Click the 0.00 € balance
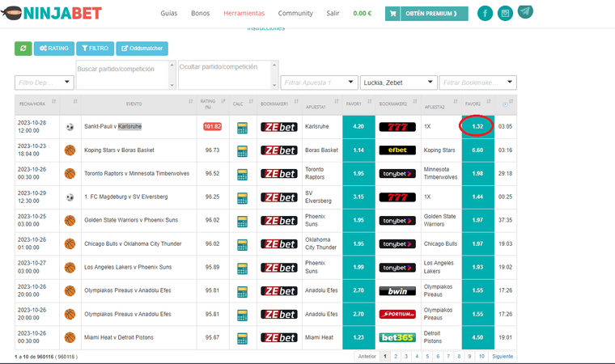The image size is (615, 364). click(362, 13)
